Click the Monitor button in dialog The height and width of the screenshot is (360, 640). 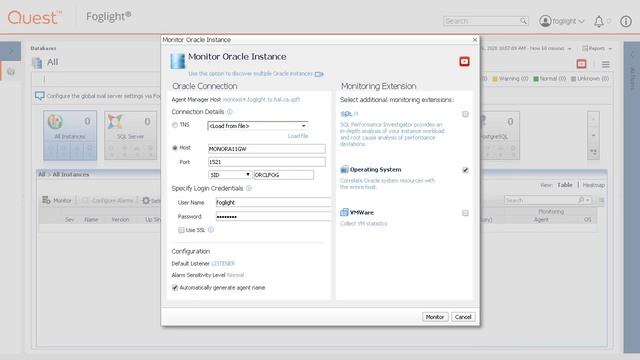point(435,317)
